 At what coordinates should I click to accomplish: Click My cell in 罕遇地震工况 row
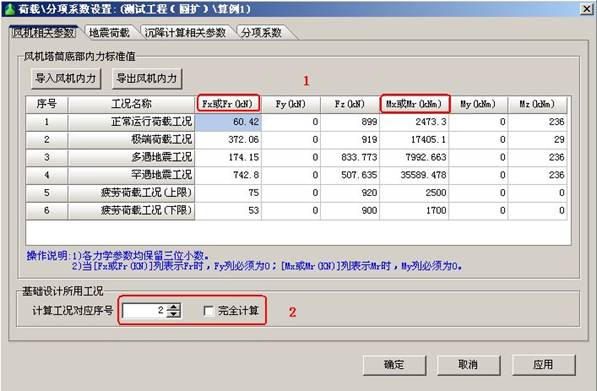point(478,175)
